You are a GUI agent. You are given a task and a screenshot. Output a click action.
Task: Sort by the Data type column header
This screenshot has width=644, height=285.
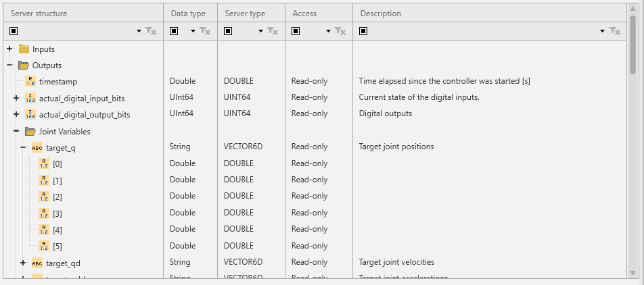pyautogui.click(x=189, y=14)
